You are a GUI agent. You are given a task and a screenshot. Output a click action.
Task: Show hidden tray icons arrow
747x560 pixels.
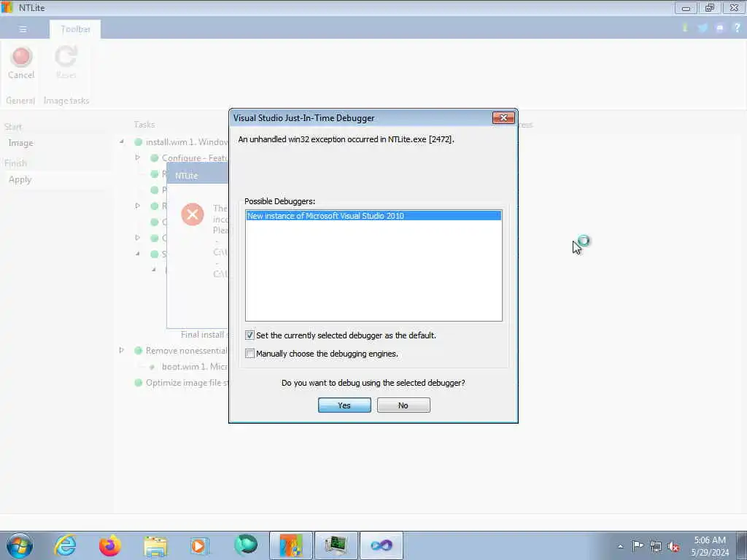620,546
